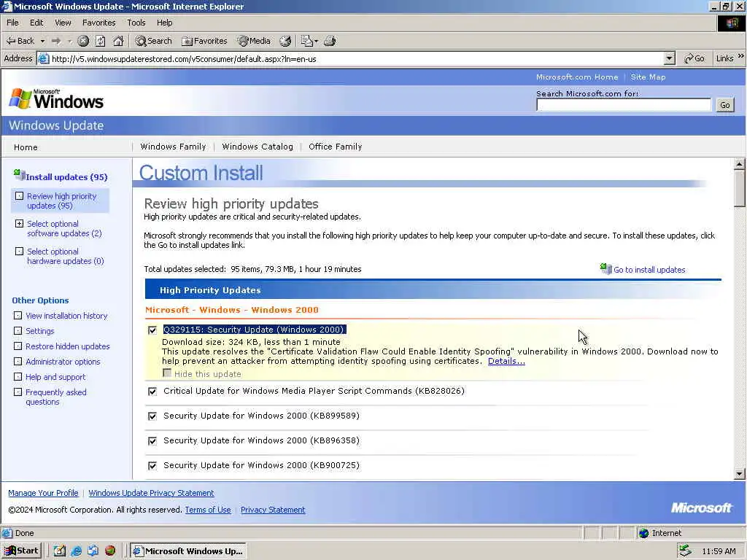
Task: Click the page scrollbar up arrow
Action: pos(740,164)
